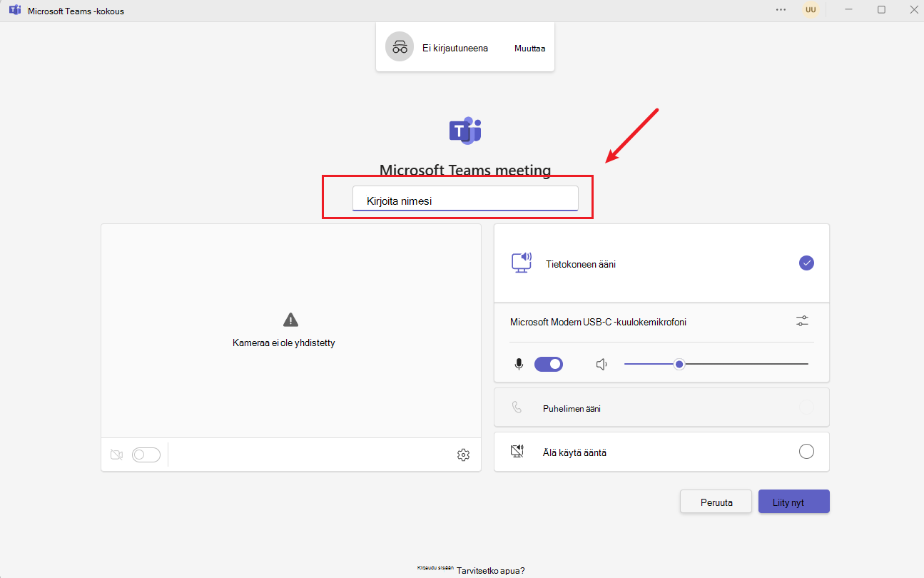Screen dimensions: 924x578
Task: Click the camera warning triangle icon
Action: coord(290,320)
